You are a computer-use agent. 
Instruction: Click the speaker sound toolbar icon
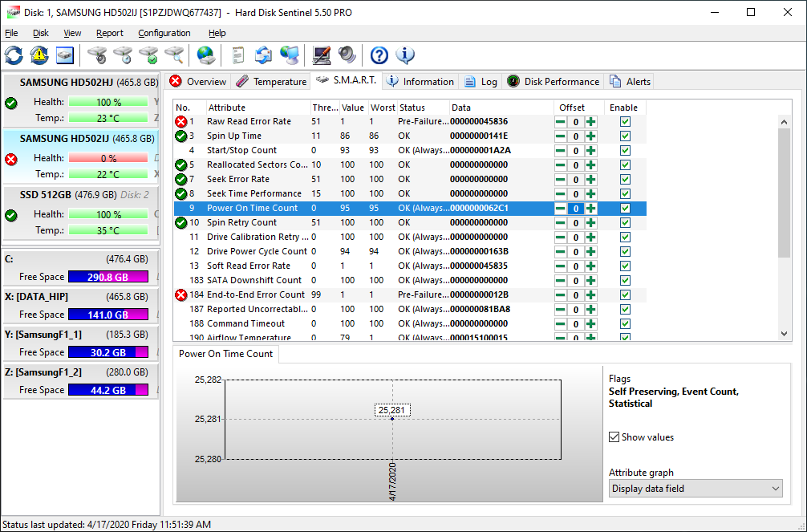tap(347, 55)
